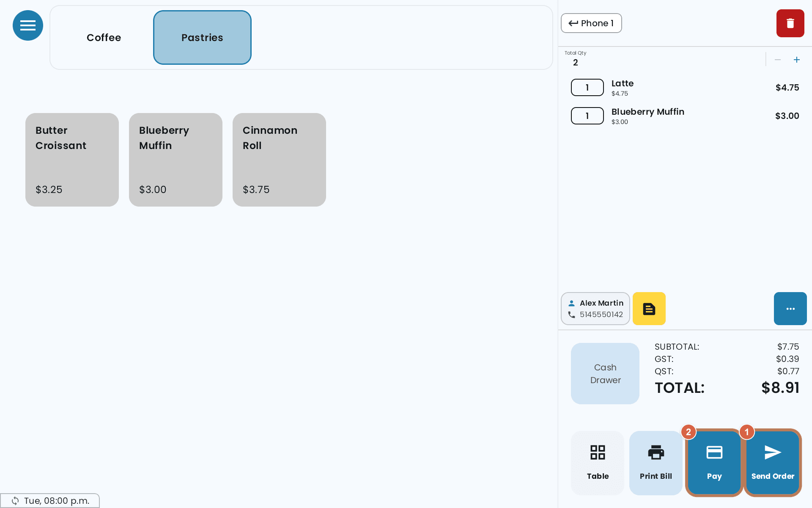Image resolution: width=812 pixels, height=508 pixels.
Task: Switch to the Coffee category tab
Action: tap(104, 38)
